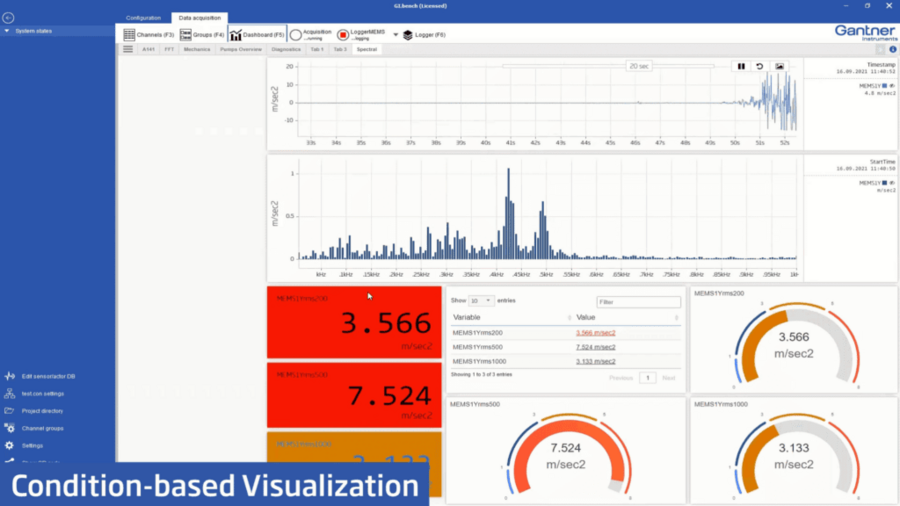Viewport: 900px width, 506px height.
Task: Pause the live time chart
Action: [741, 67]
